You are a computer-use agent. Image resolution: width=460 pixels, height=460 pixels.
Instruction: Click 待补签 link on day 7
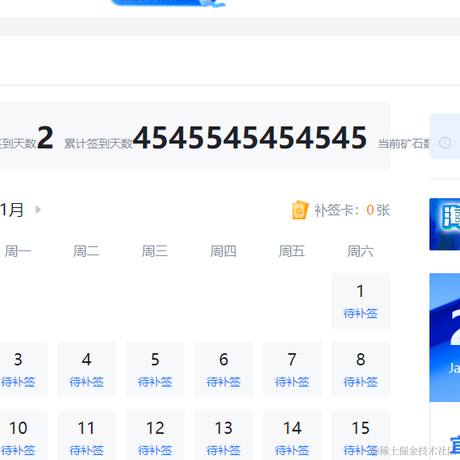click(x=292, y=382)
